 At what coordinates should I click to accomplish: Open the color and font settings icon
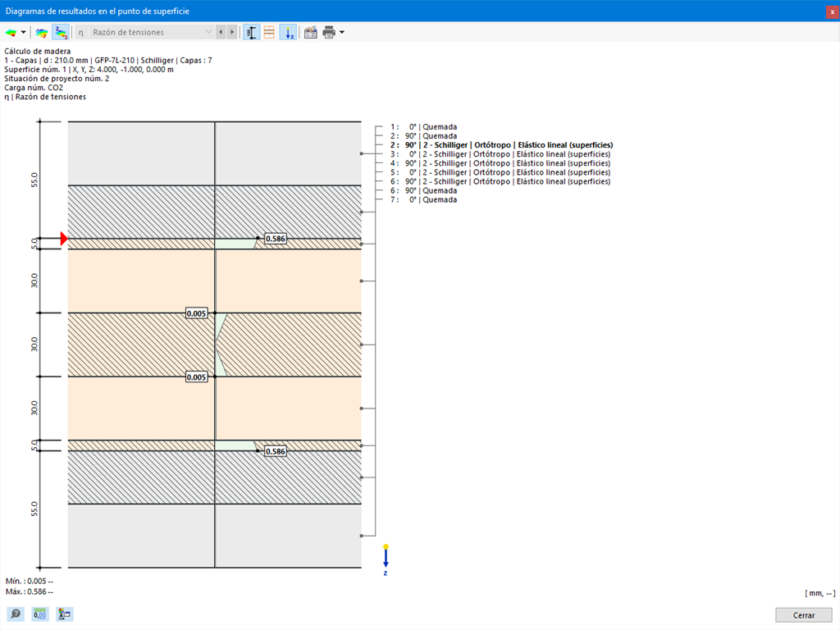(64, 614)
